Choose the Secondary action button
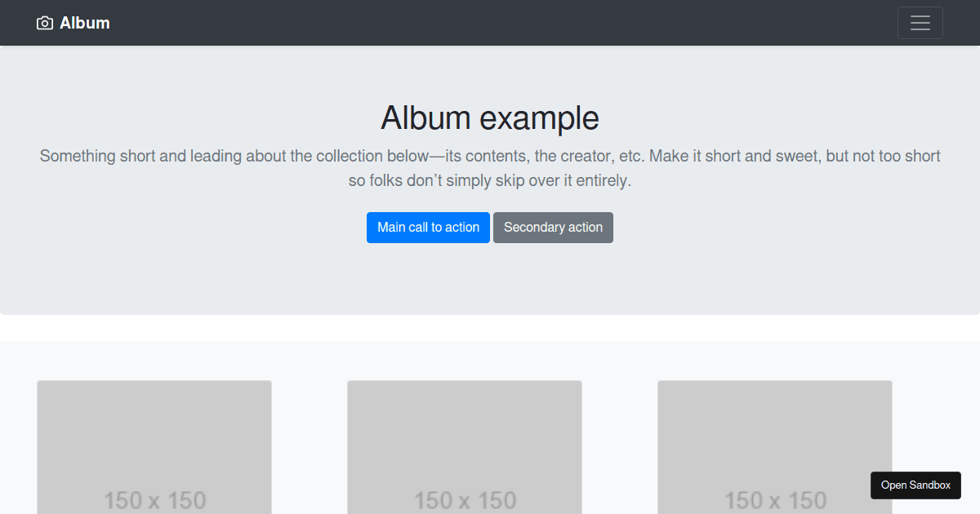This screenshot has height=514, width=980. [x=553, y=228]
